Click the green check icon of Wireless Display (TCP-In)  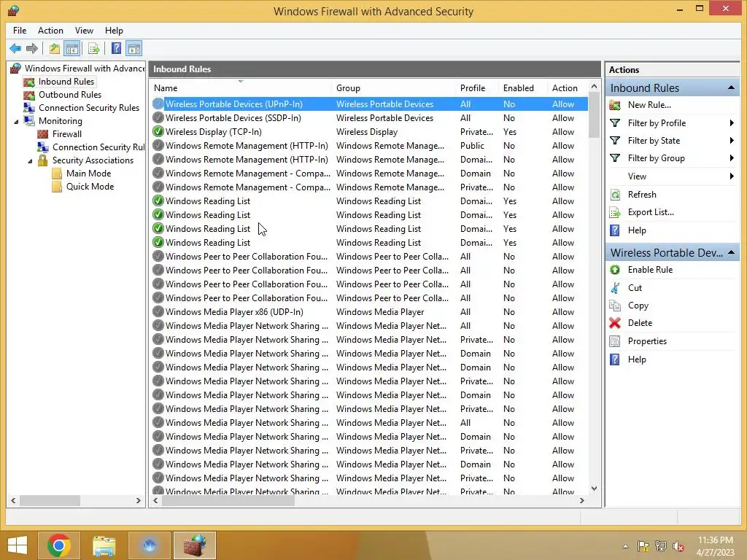[x=158, y=131]
